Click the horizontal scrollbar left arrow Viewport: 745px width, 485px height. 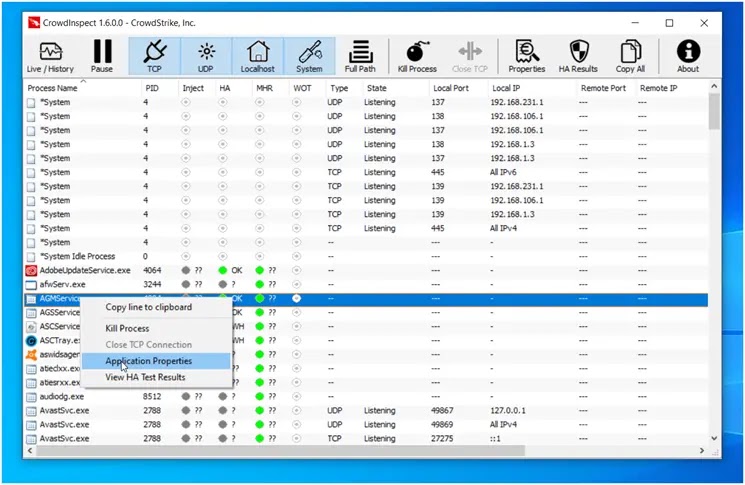point(30,450)
